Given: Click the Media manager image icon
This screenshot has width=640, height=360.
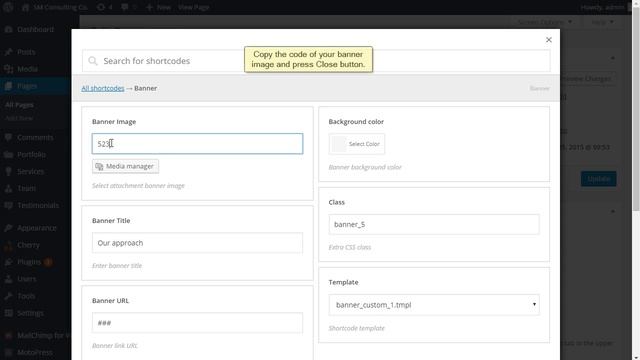Looking at the screenshot, I should [99, 167].
